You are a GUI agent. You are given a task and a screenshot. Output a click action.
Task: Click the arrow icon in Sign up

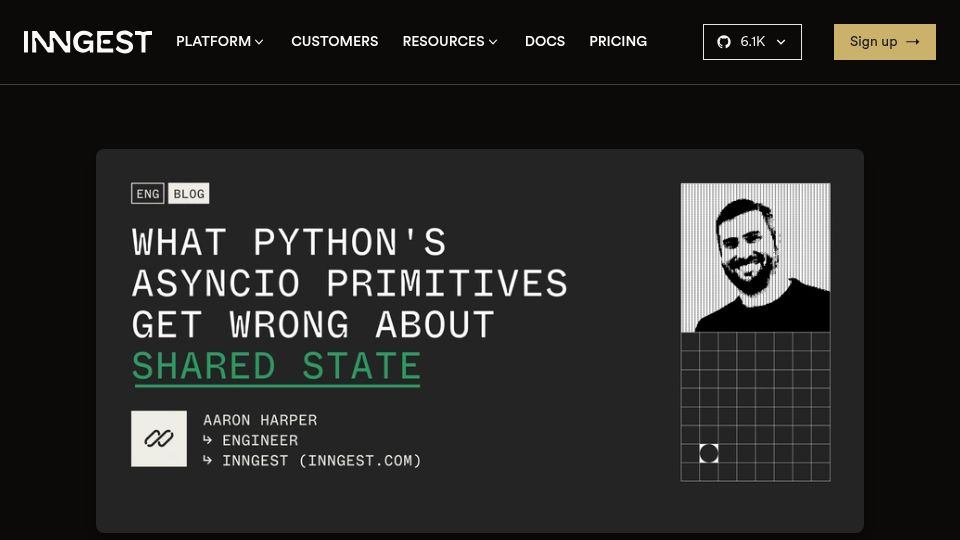(913, 42)
